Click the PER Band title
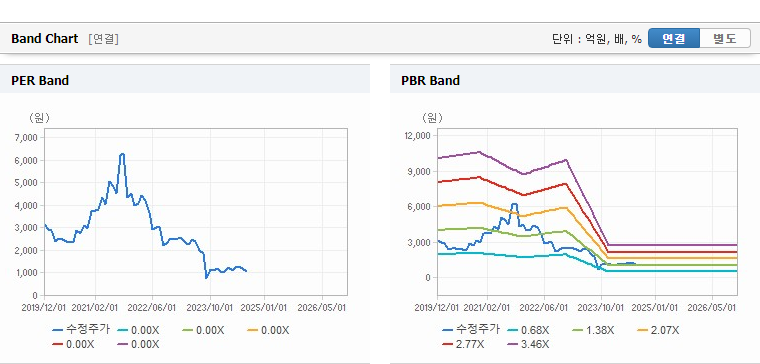This screenshot has height=364, width=760. 40,80
